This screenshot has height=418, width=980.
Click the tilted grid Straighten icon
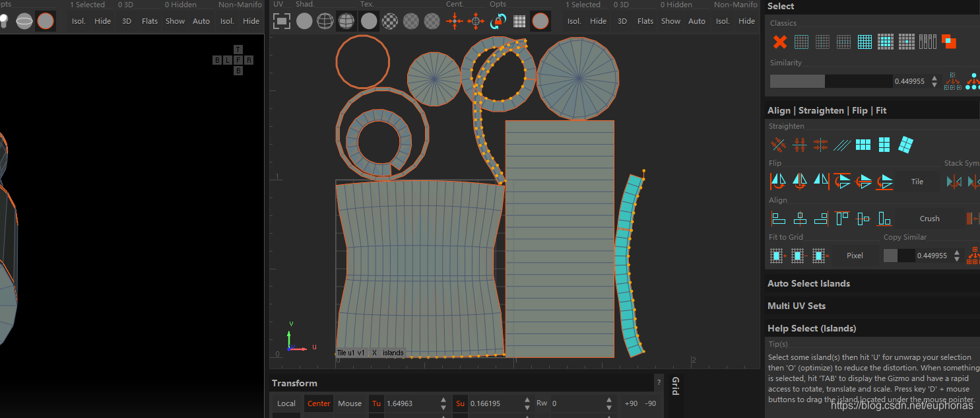(x=906, y=145)
